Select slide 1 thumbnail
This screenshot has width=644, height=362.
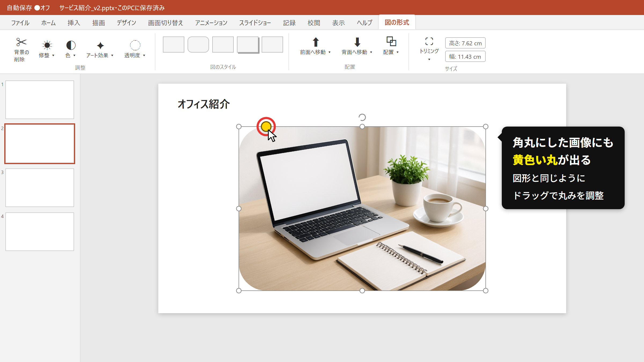40,100
